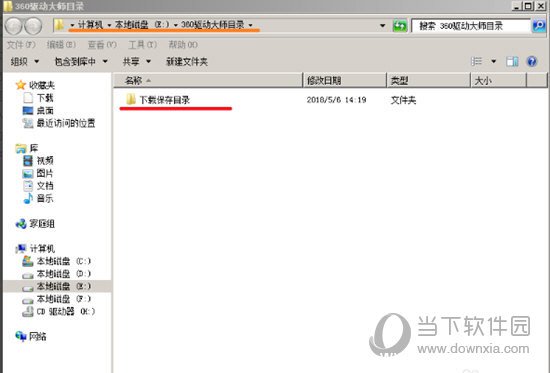Click the 家庭组 label in navigation pane

point(42,224)
